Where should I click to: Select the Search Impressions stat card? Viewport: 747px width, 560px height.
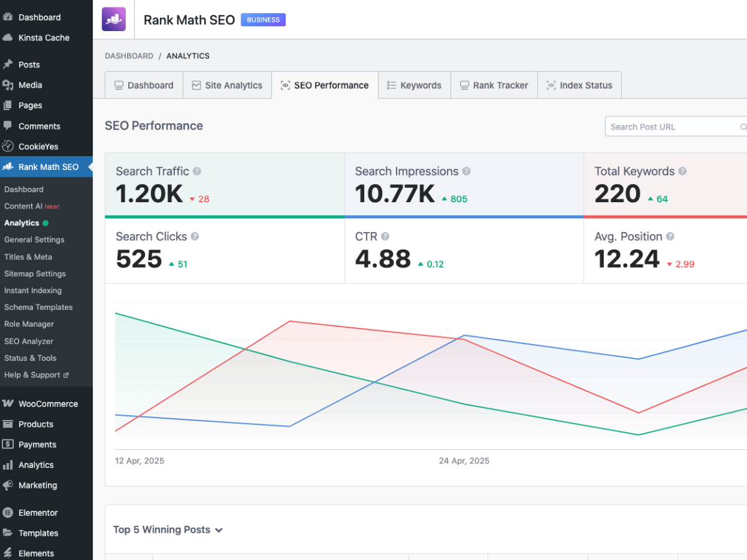464,185
